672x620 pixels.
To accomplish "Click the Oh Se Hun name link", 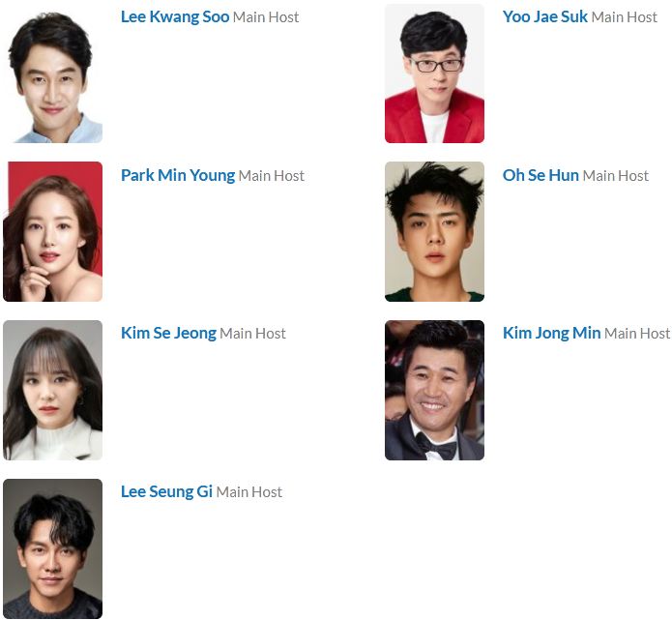I will pos(541,175).
